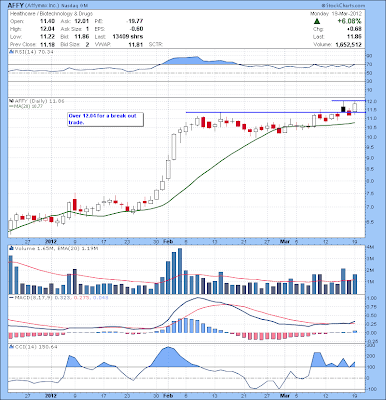Click the CCI(14) panel legend icon
The image size is (386, 400).
[11, 347]
